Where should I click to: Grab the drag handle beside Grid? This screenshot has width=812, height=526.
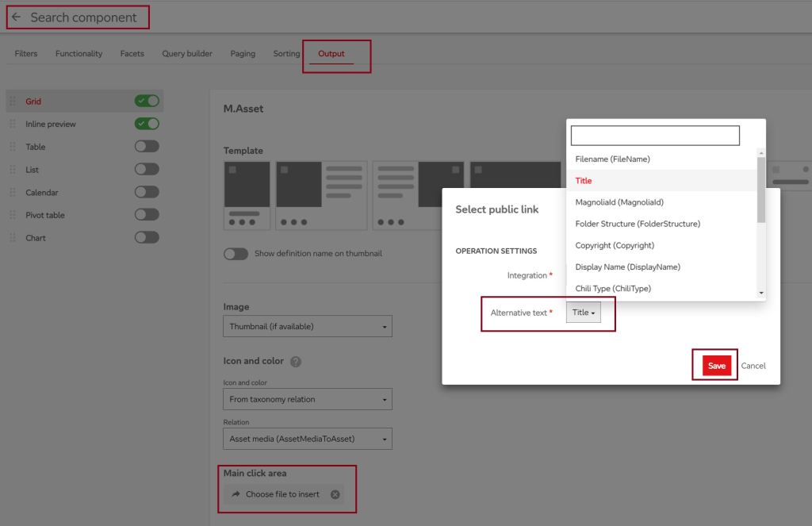pos(12,102)
